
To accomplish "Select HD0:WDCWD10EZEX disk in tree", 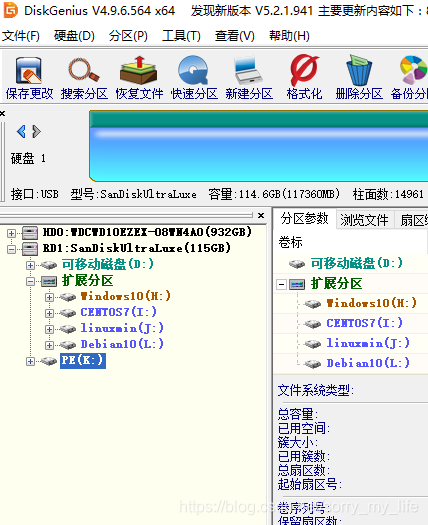I will pos(147,232).
